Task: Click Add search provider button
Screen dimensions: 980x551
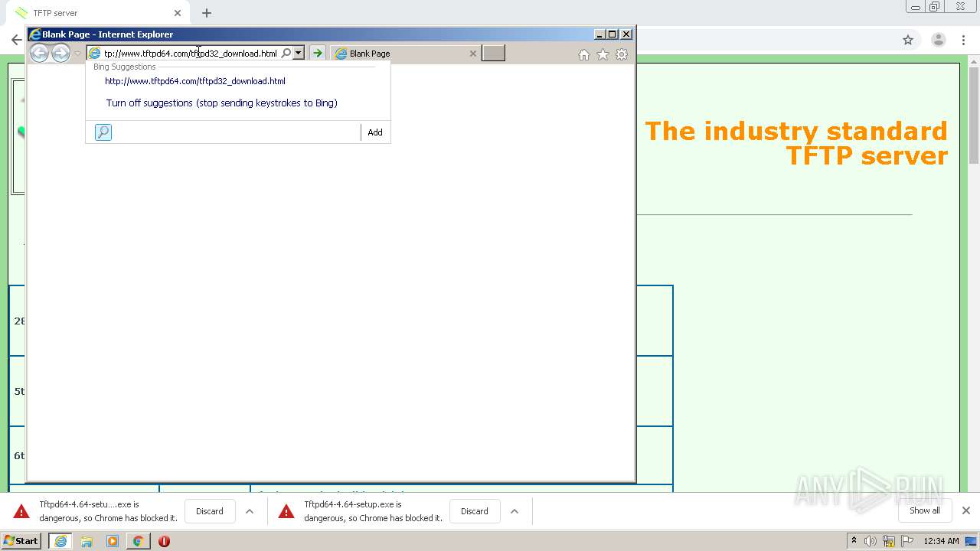Action: [375, 132]
